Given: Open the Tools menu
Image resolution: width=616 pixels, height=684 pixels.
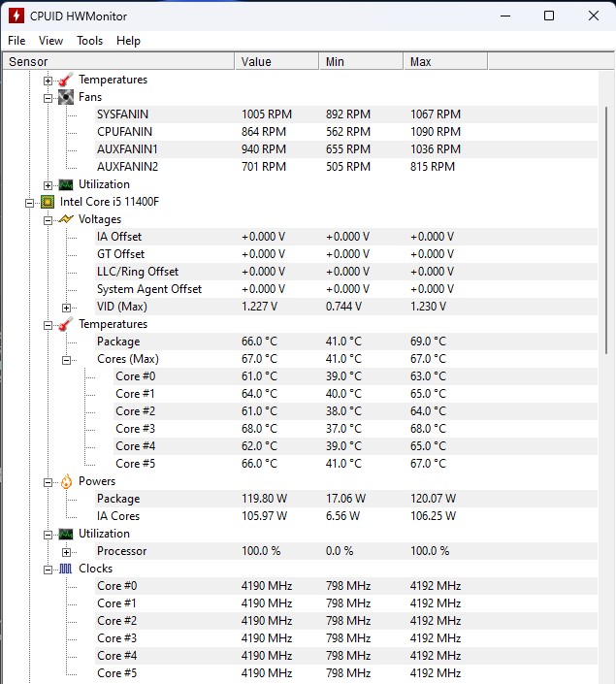Looking at the screenshot, I should pyautogui.click(x=90, y=41).
